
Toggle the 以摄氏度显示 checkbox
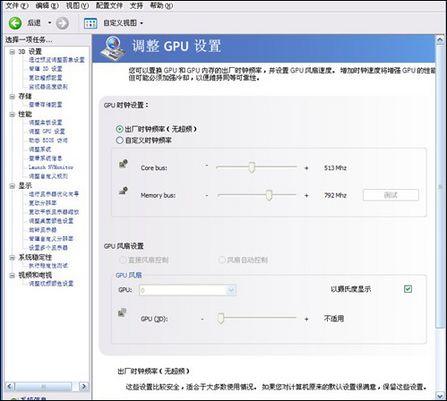(408, 289)
